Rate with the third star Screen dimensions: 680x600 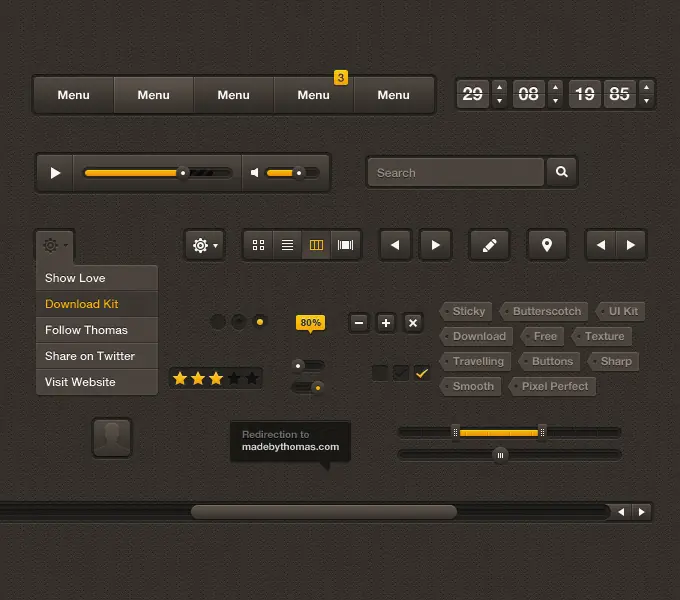[x=216, y=378]
